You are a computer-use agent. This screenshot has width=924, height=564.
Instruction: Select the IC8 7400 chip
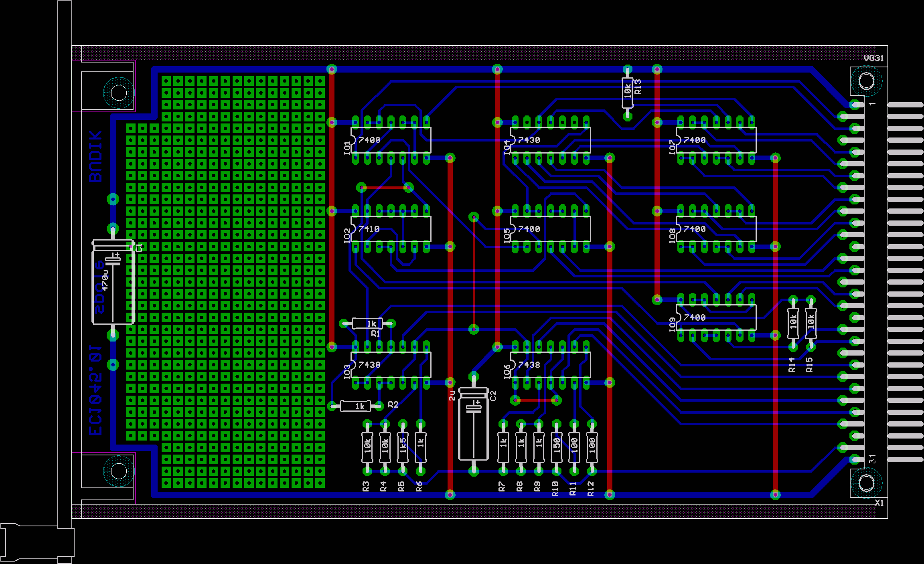click(x=716, y=229)
